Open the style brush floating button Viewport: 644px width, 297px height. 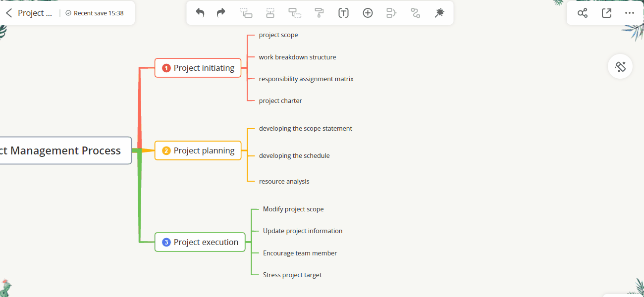click(620, 66)
